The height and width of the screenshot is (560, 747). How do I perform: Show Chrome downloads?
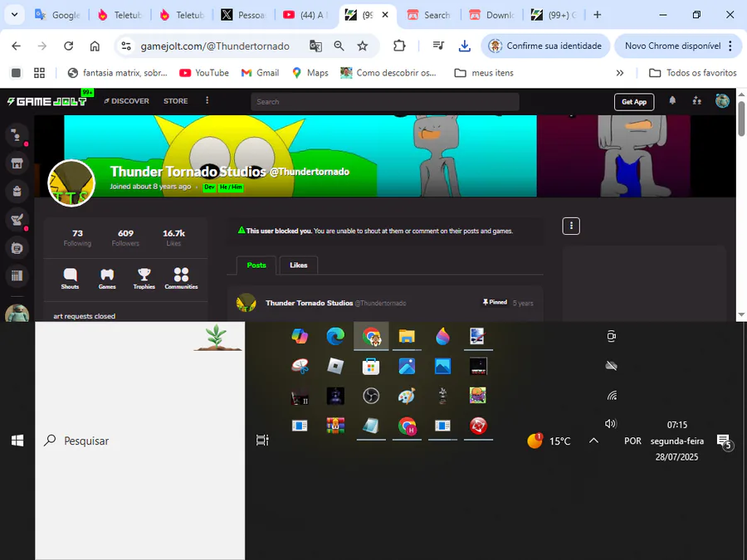[x=465, y=46]
